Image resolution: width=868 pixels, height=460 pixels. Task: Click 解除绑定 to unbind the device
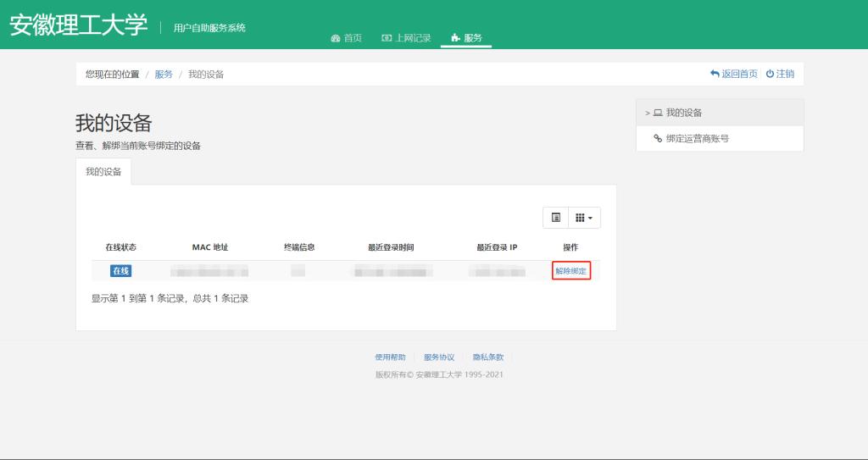point(570,271)
